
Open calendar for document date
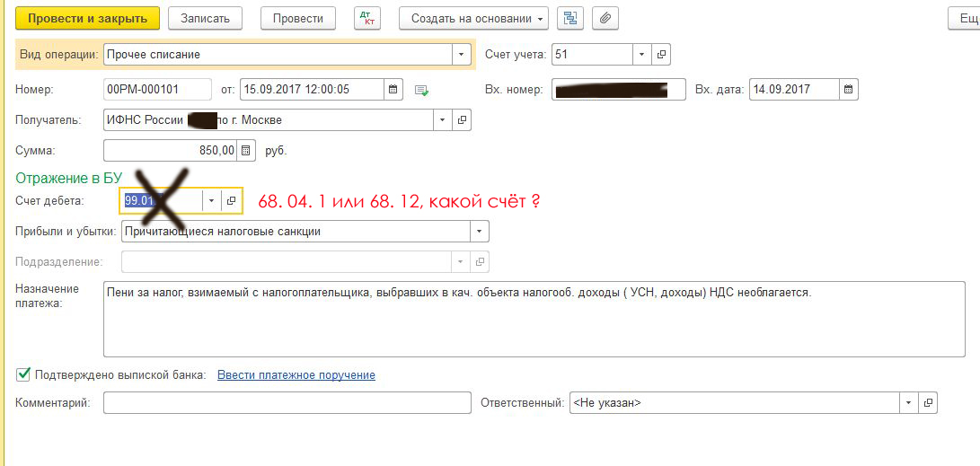click(393, 89)
